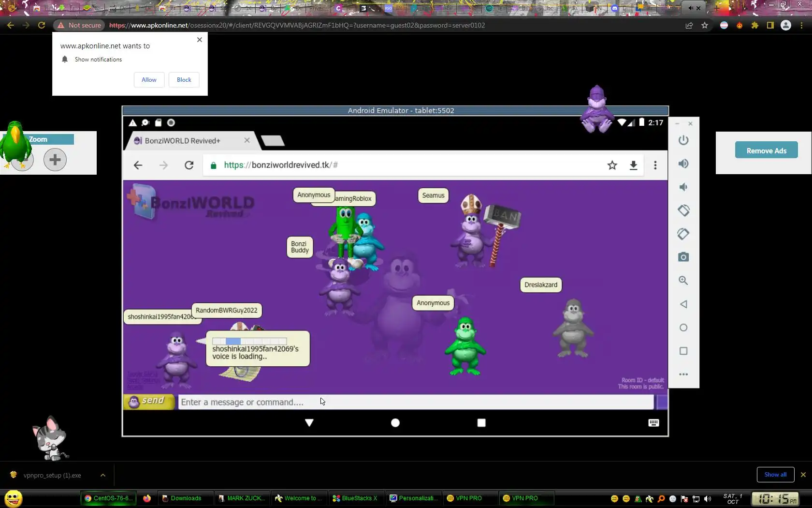Click the emulator sidebar overview square

[683, 351]
